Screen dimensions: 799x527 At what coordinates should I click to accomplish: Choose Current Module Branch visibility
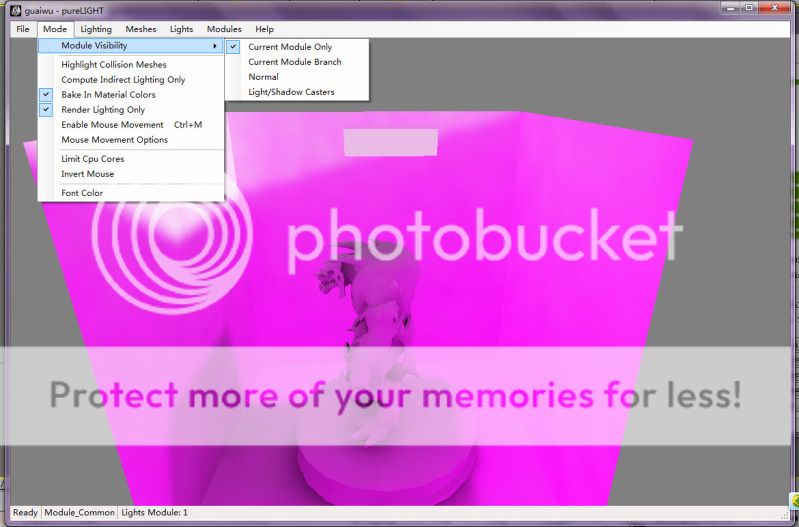pos(294,62)
